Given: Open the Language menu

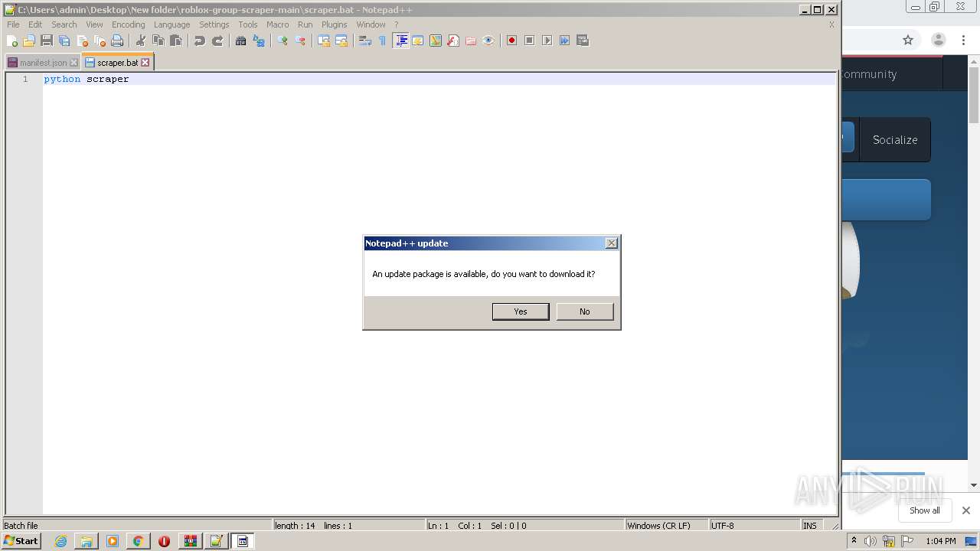Looking at the screenshot, I should coord(172,24).
